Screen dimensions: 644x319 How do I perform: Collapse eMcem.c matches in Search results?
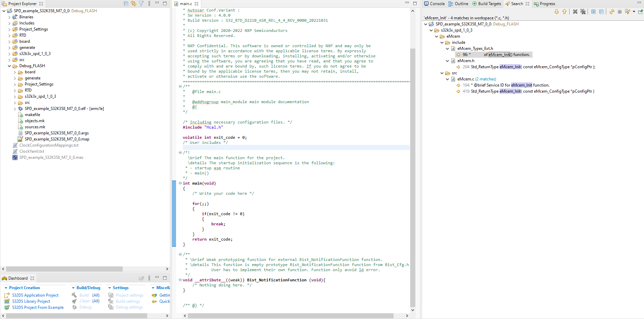(448, 79)
